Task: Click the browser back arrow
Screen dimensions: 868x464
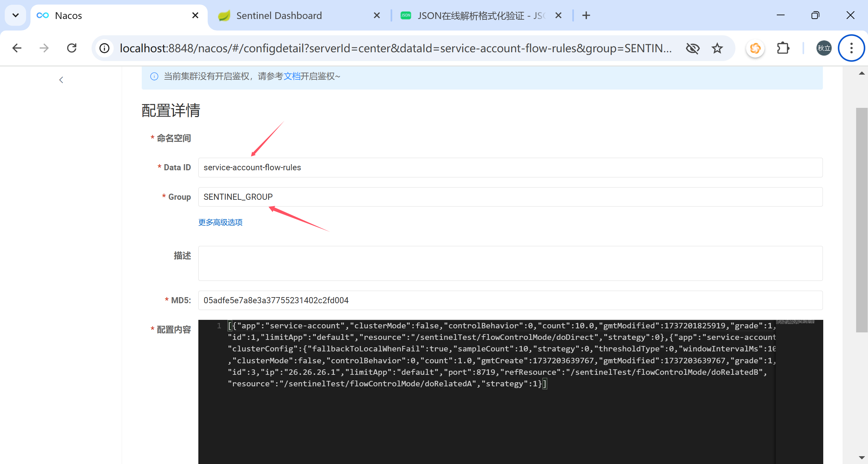Action: point(17,48)
